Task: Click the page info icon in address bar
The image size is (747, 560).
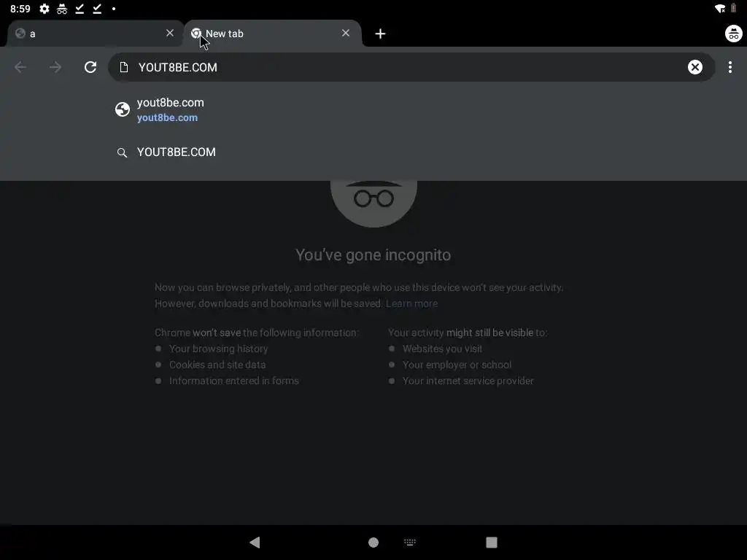Action: (x=124, y=67)
